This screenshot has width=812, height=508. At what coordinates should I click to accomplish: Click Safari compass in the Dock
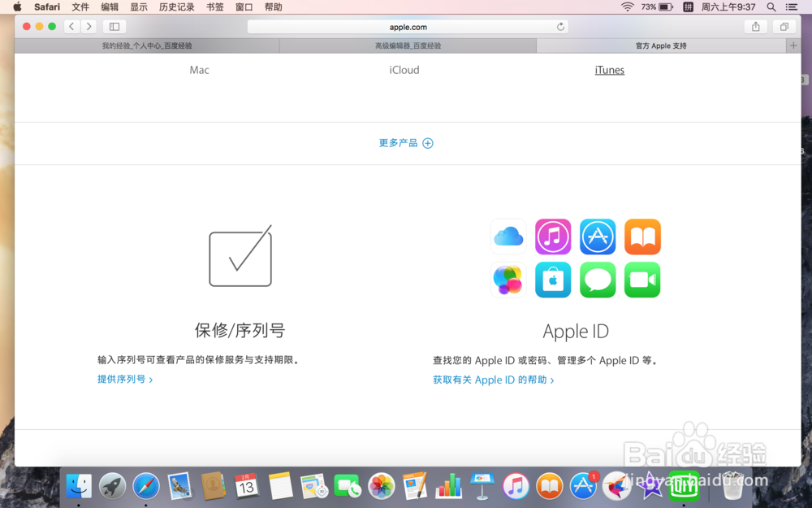point(146,487)
